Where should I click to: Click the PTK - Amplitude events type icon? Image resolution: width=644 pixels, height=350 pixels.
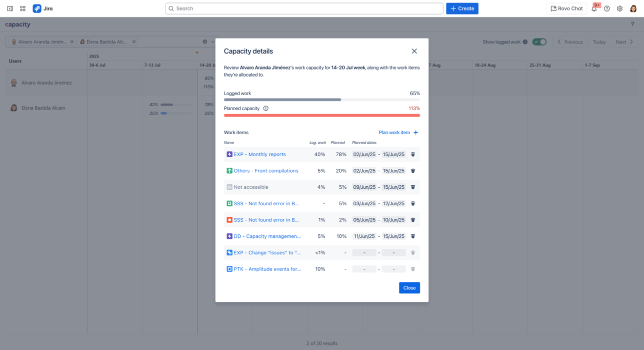[x=229, y=269]
